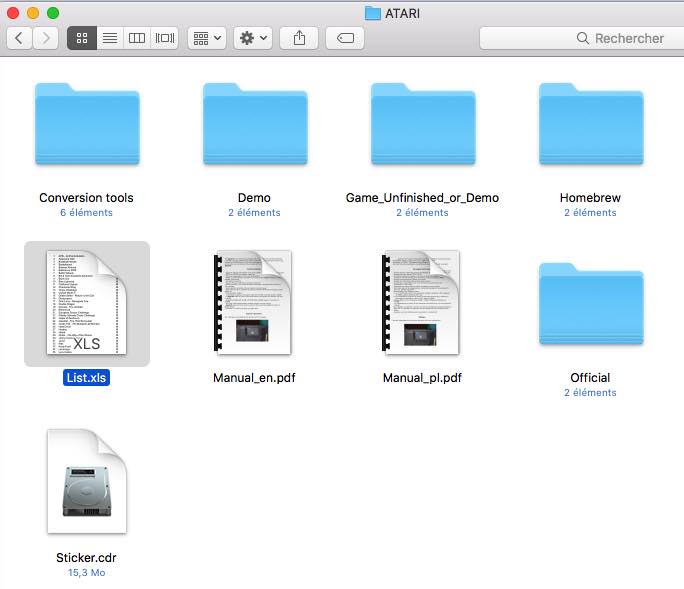Viewport: 684px width, 589px height.
Task: Select the Official folder
Action: tap(590, 306)
